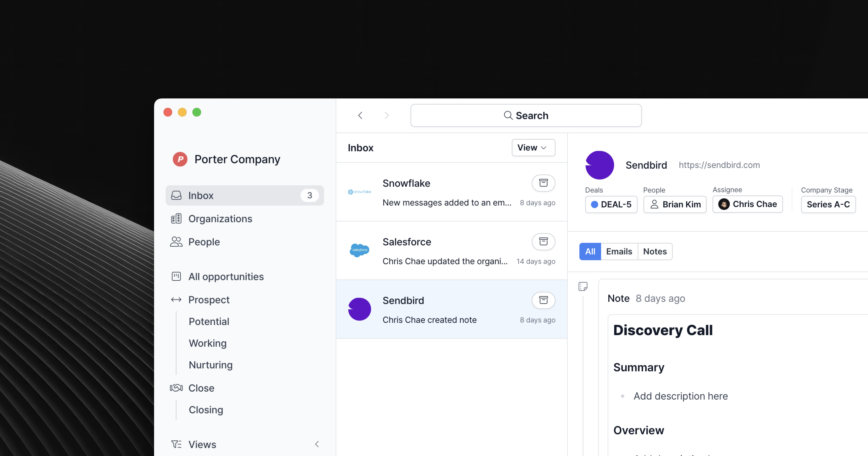Select the Nurturing stage in sidebar
This screenshot has width=868, height=456.
pyautogui.click(x=210, y=365)
